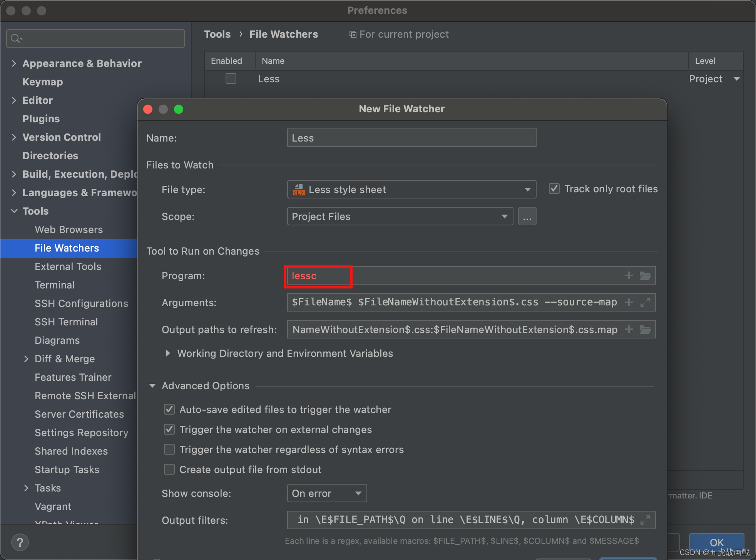Collapse the Advanced Options section

(x=152, y=386)
